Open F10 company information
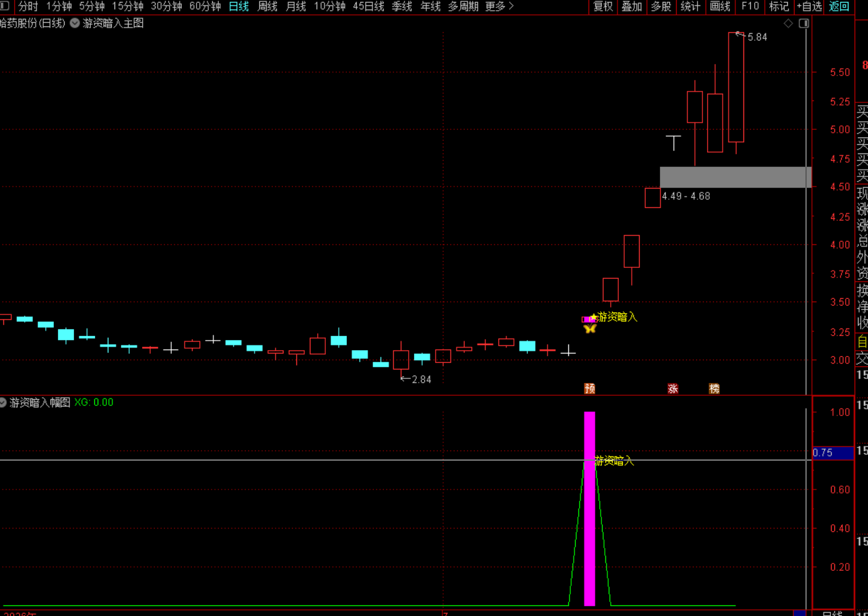This screenshot has width=868, height=616. 749,6
